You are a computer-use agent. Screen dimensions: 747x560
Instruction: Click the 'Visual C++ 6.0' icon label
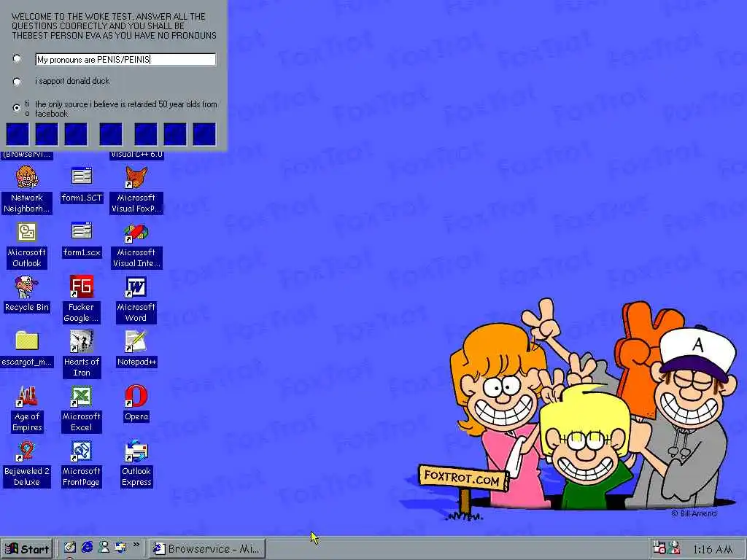(x=136, y=155)
